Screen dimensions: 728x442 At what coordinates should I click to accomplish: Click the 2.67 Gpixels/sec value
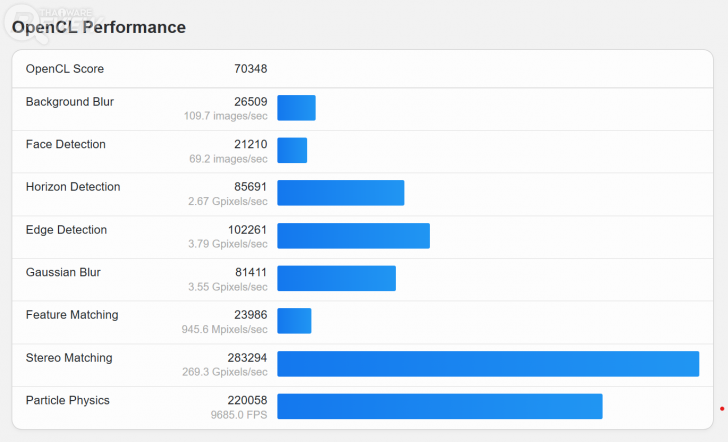[x=228, y=202]
